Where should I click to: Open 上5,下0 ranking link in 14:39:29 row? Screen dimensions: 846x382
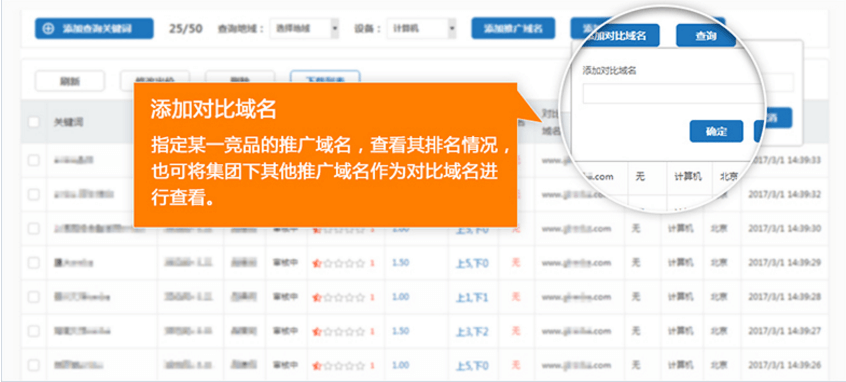472,263
